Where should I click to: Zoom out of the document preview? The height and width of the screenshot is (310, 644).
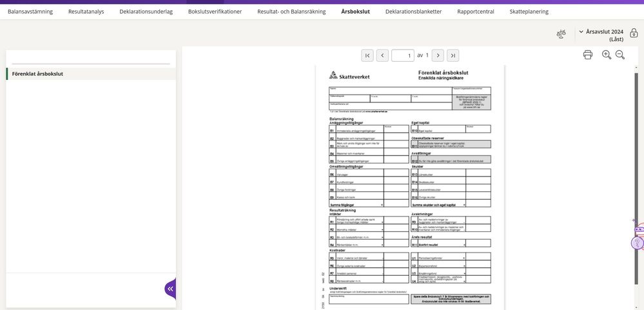pyautogui.click(x=620, y=55)
